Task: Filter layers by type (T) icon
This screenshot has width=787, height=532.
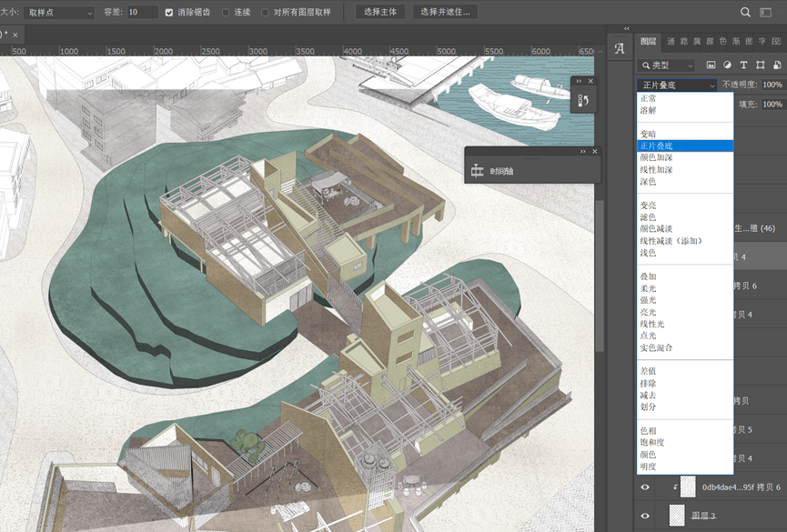Action: pyautogui.click(x=743, y=65)
